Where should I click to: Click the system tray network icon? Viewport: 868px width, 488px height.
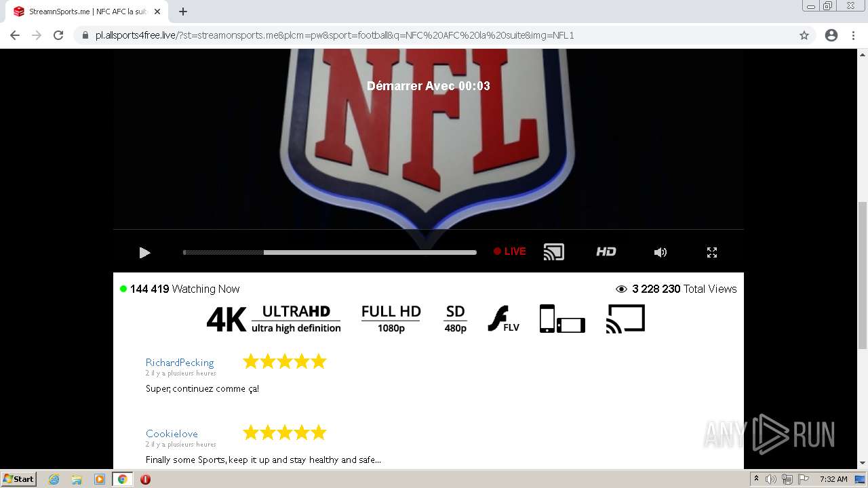pyautogui.click(x=787, y=479)
